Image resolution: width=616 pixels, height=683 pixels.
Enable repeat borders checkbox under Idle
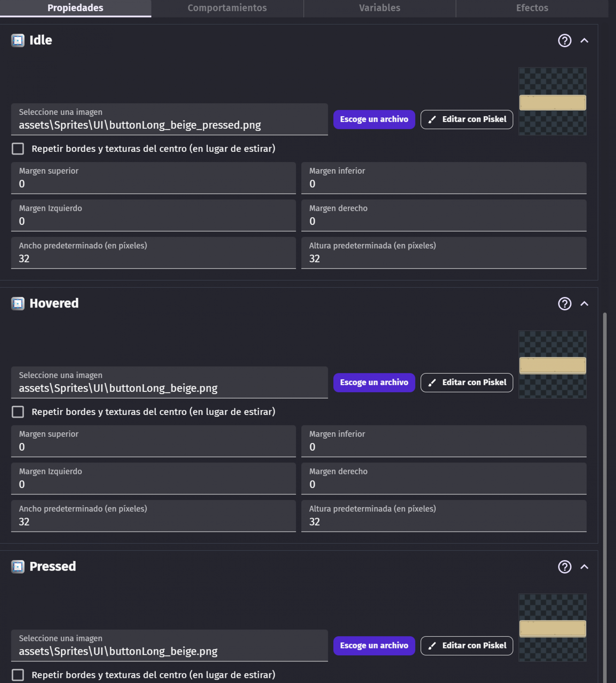pyautogui.click(x=18, y=149)
